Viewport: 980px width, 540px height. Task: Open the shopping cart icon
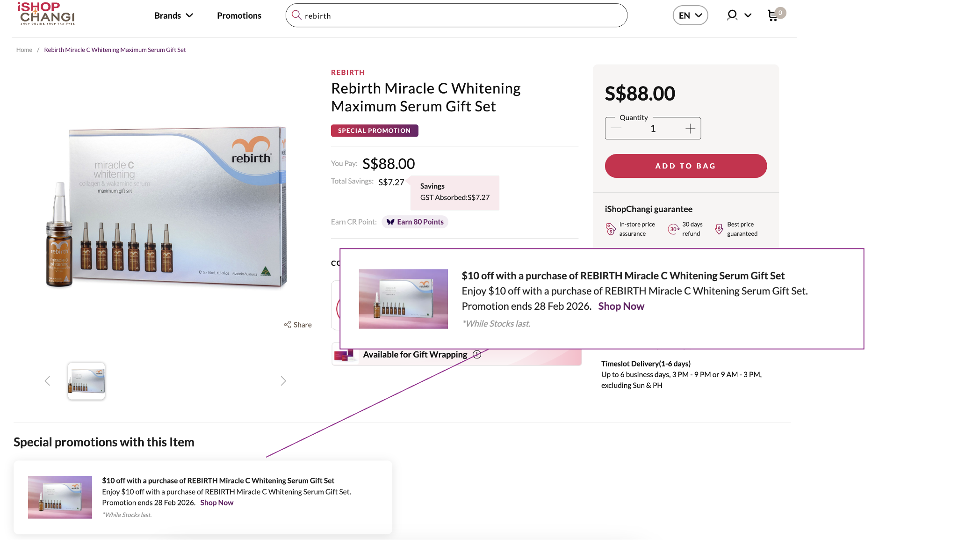(773, 15)
